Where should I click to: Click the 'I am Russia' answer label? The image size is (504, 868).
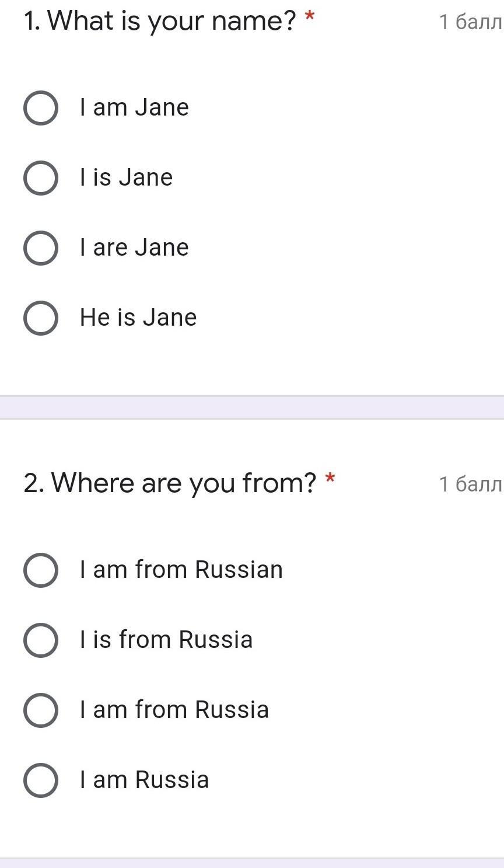point(144,780)
